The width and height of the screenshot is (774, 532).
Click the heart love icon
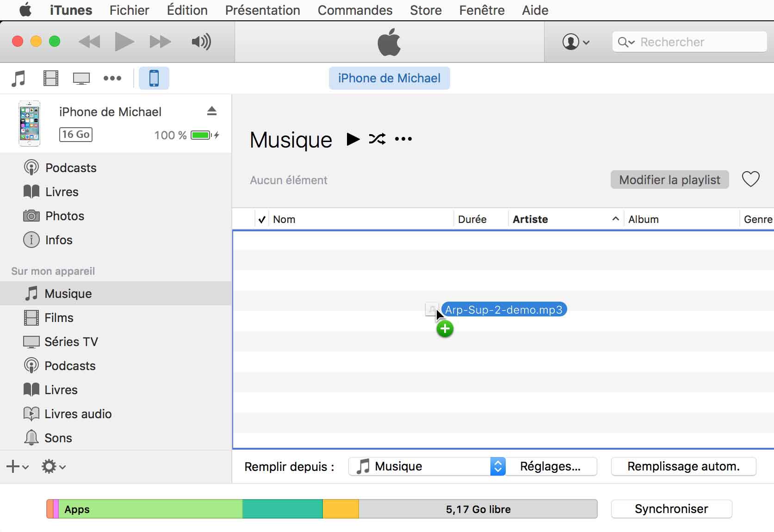coord(750,179)
